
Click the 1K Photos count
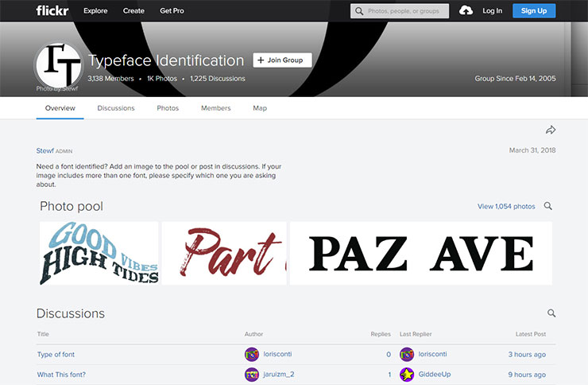pos(162,79)
